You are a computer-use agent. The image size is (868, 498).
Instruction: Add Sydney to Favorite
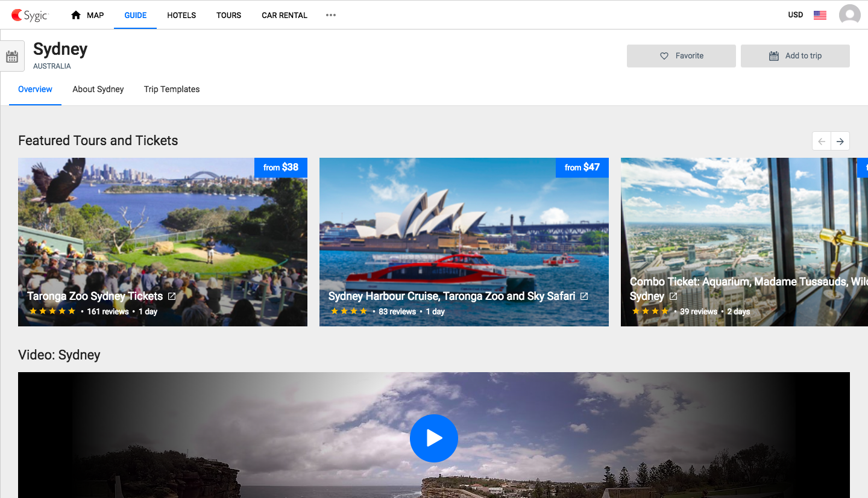681,55
